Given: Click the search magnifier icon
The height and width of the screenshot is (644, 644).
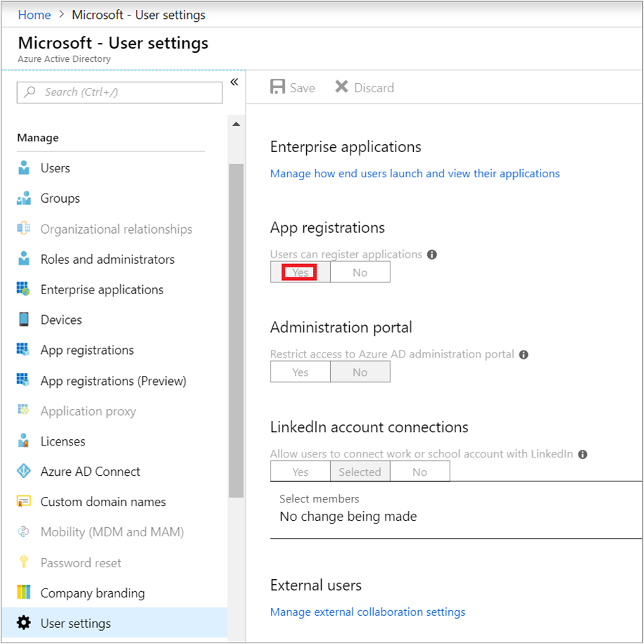Looking at the screenshot, I should [30, 92].
